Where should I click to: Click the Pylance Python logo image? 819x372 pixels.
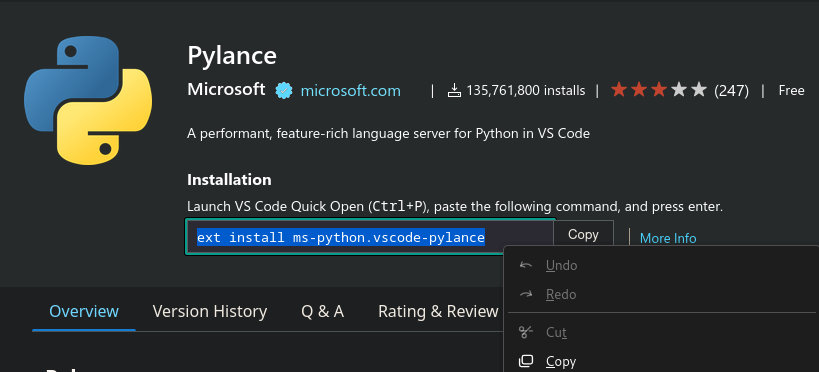(x=88, y=100)
